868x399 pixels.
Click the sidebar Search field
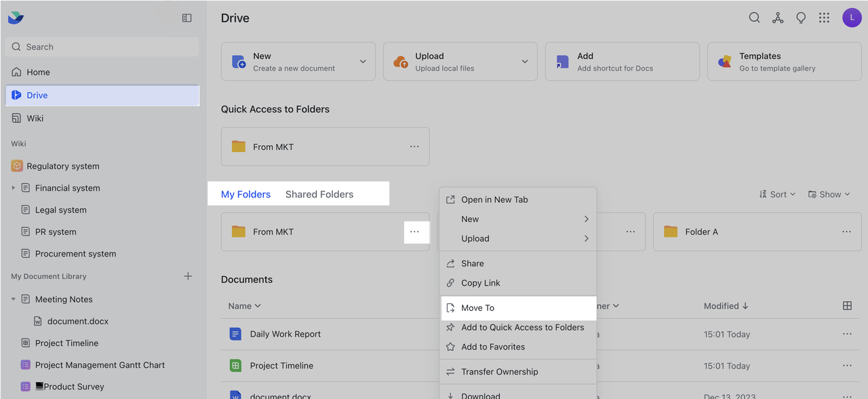102,47
